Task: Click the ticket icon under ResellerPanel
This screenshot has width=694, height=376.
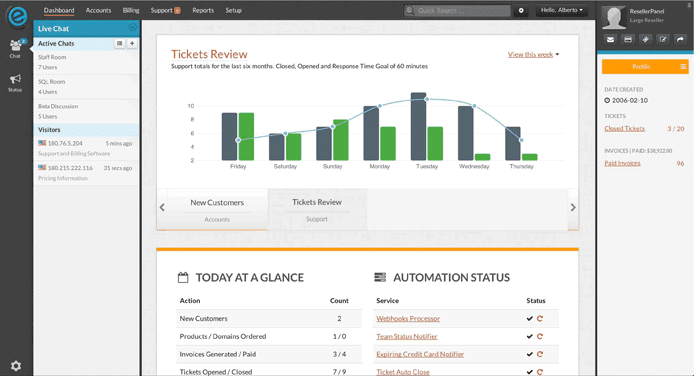Action: (x=645, y=39)
